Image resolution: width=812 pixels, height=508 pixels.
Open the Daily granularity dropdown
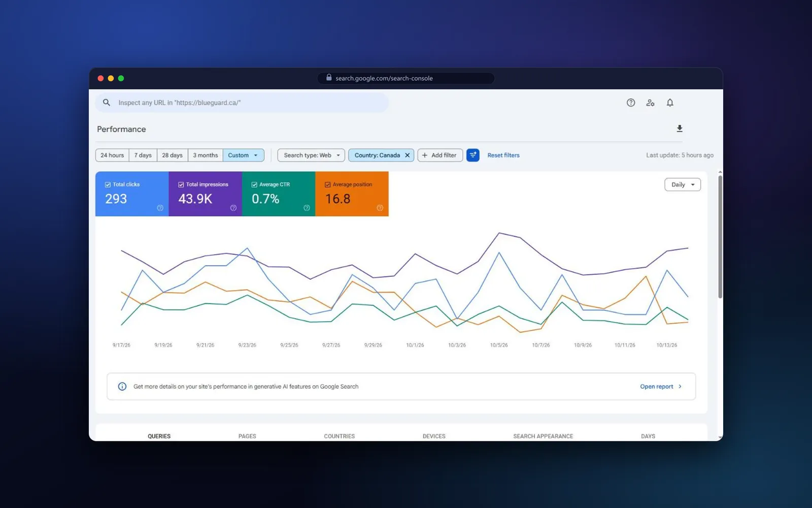click(x=683, y=184)
